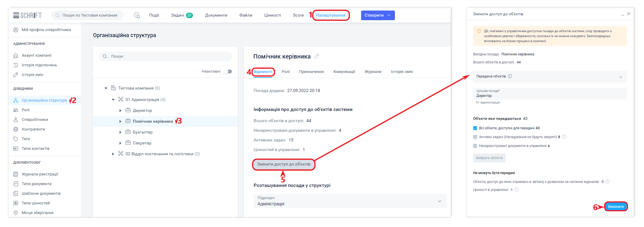Click info icon beside Активні задачі checkbox
Viewport: 644px width, 227px height.
click(x=564, y=137)
